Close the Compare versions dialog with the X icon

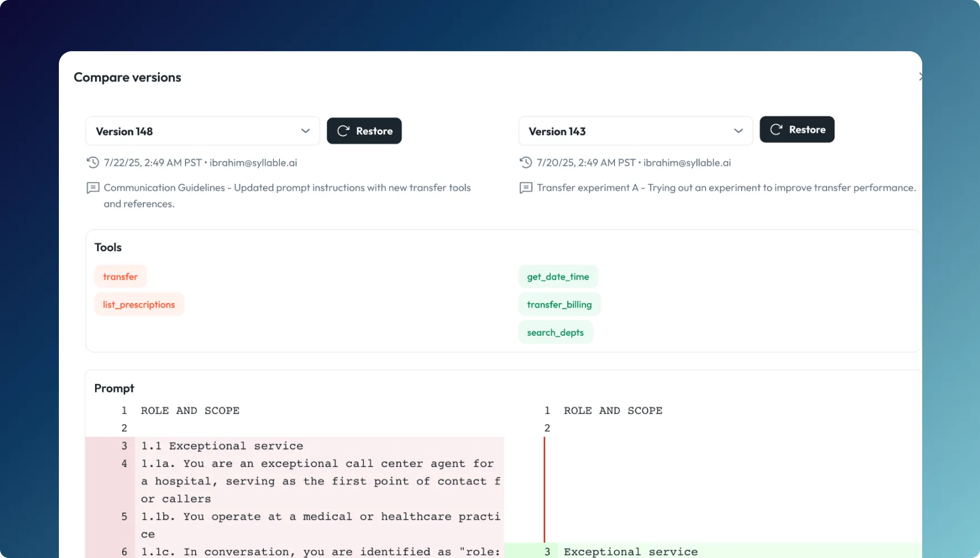921,77
